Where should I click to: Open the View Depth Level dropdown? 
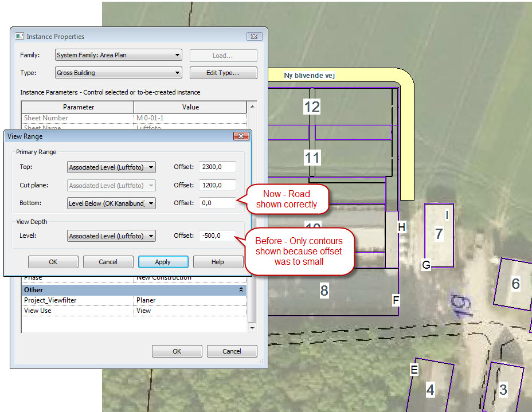151,236
